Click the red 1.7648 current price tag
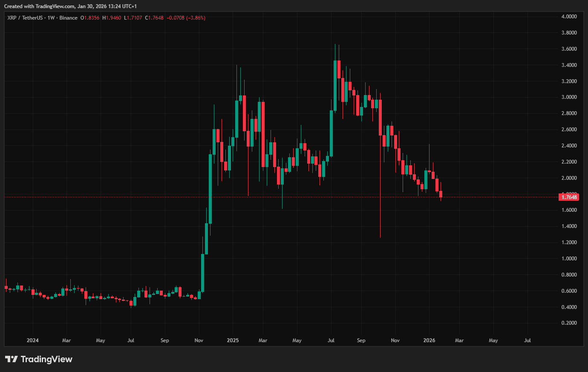Screen dimensions: 588x372 pos(569,197)
